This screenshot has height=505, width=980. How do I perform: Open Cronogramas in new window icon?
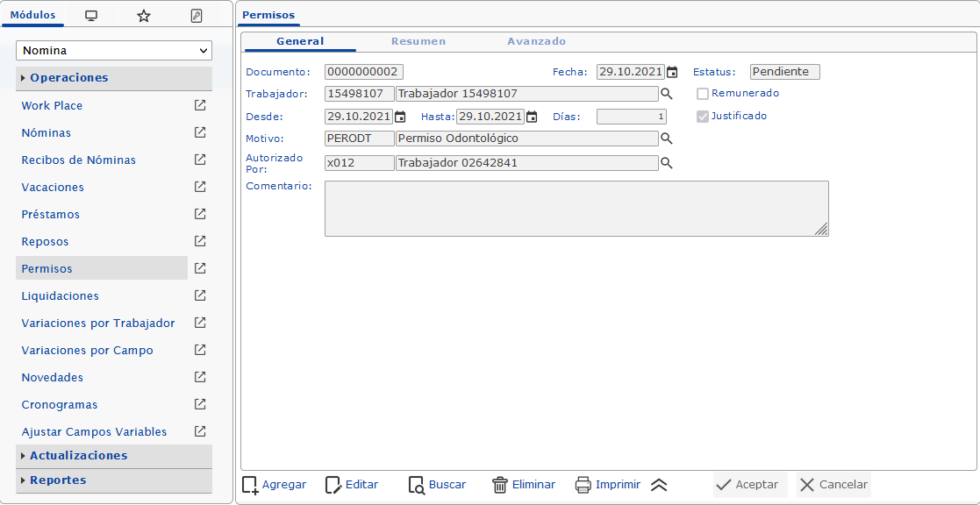pyautogui.click(x=200, y=404)
